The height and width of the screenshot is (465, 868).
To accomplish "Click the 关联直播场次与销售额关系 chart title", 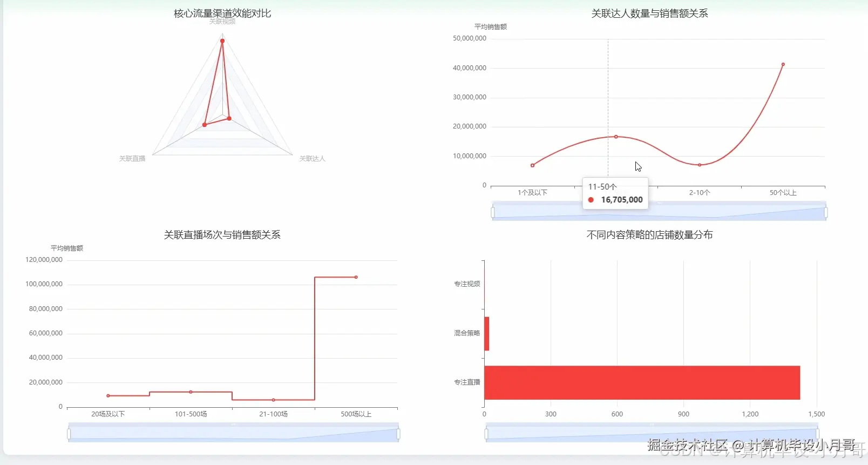I will [x=222, y=235].
